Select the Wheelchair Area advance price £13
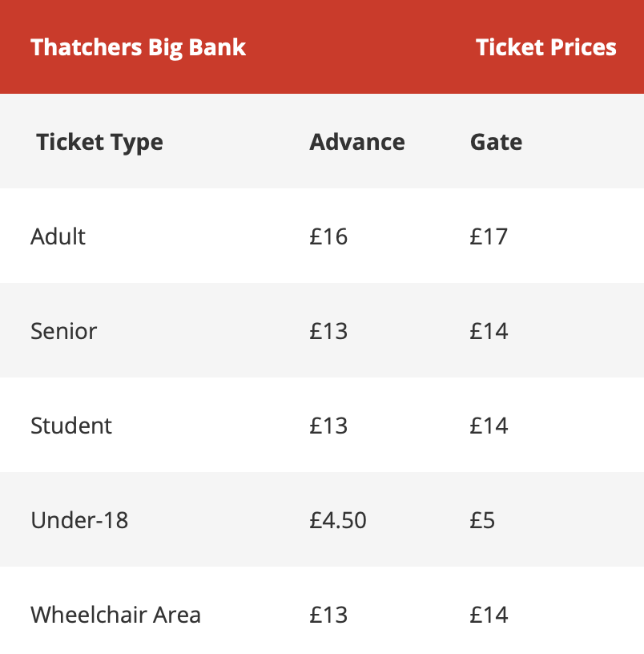Image resolution: width=644 pixels, height=654 pixels. coord(328,615)
